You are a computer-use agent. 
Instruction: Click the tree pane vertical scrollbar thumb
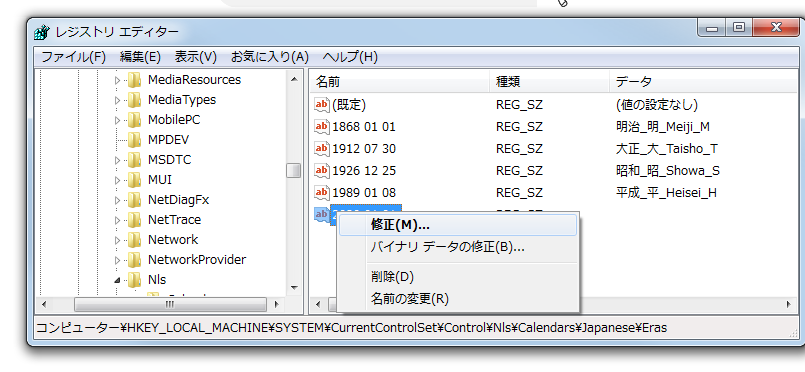294,171
